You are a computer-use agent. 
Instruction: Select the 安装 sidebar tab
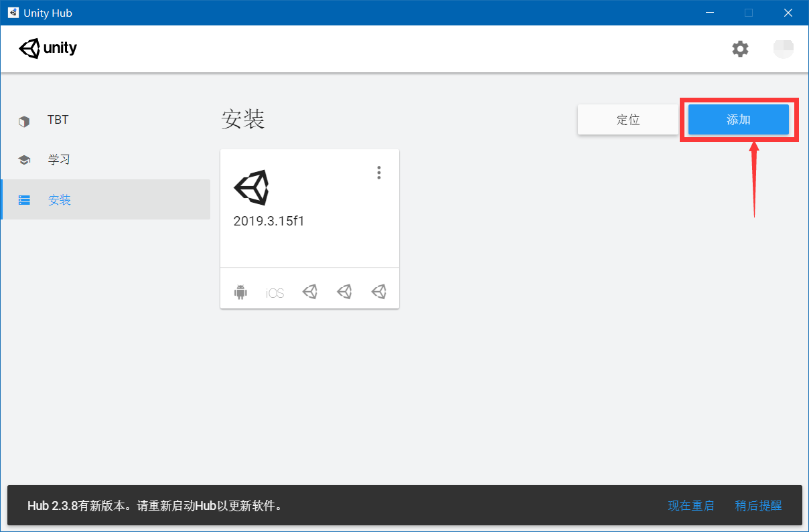(106, 199)
